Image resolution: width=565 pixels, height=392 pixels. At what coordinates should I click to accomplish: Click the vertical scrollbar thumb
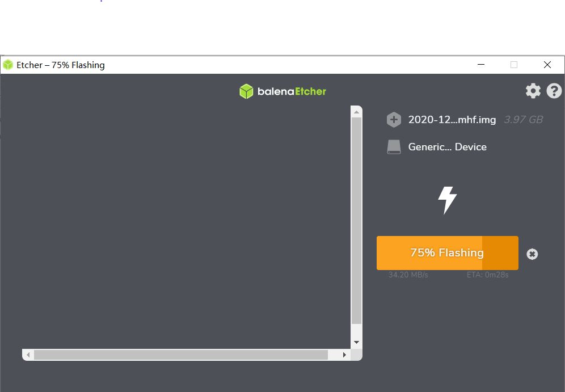coord(356,221)
